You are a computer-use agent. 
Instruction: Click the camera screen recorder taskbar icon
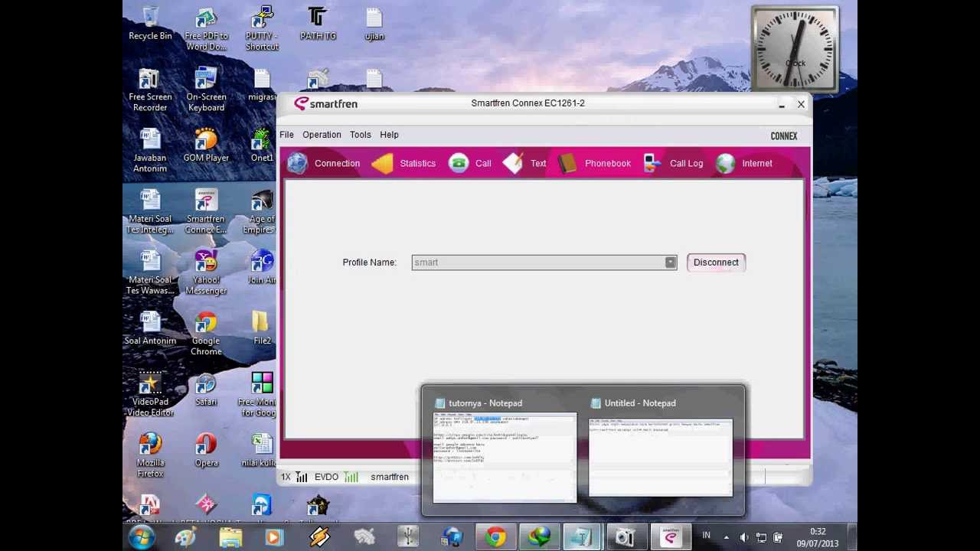coord(626,537)
